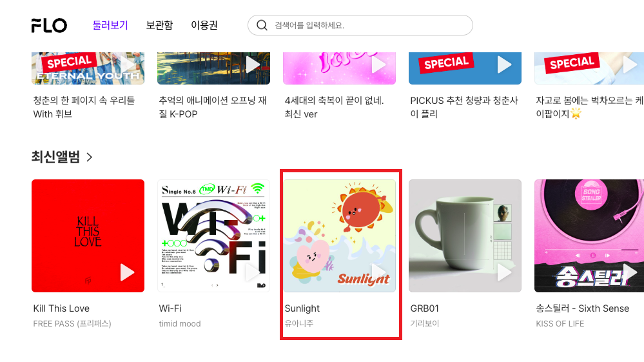This screenshot has height=362, width=644.
Task: Play the Sunlight album
Action: point(378,272)
